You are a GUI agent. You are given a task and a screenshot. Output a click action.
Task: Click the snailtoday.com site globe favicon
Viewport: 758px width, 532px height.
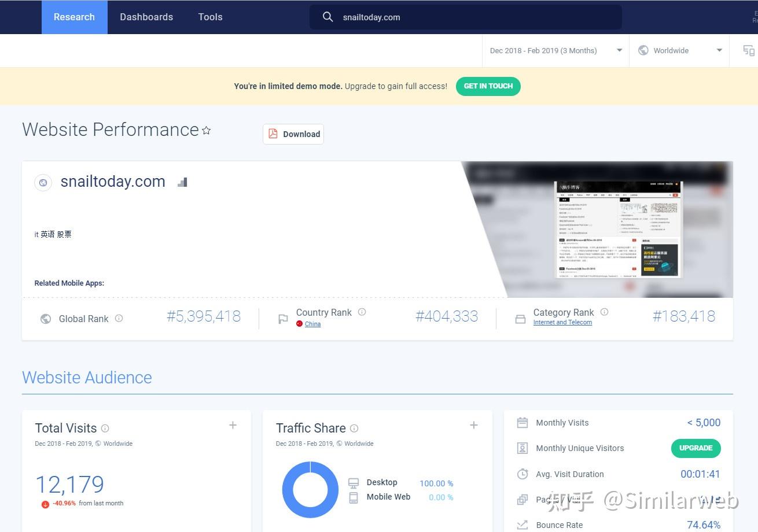pos(43,182)
